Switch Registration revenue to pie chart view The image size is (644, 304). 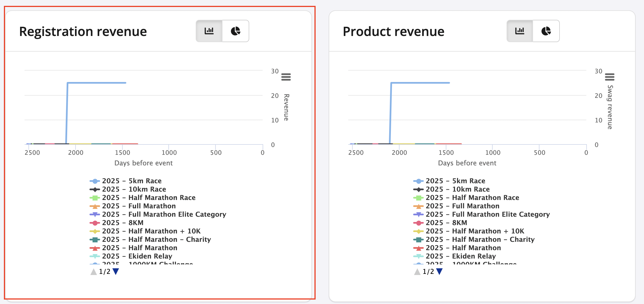point(236,31)
